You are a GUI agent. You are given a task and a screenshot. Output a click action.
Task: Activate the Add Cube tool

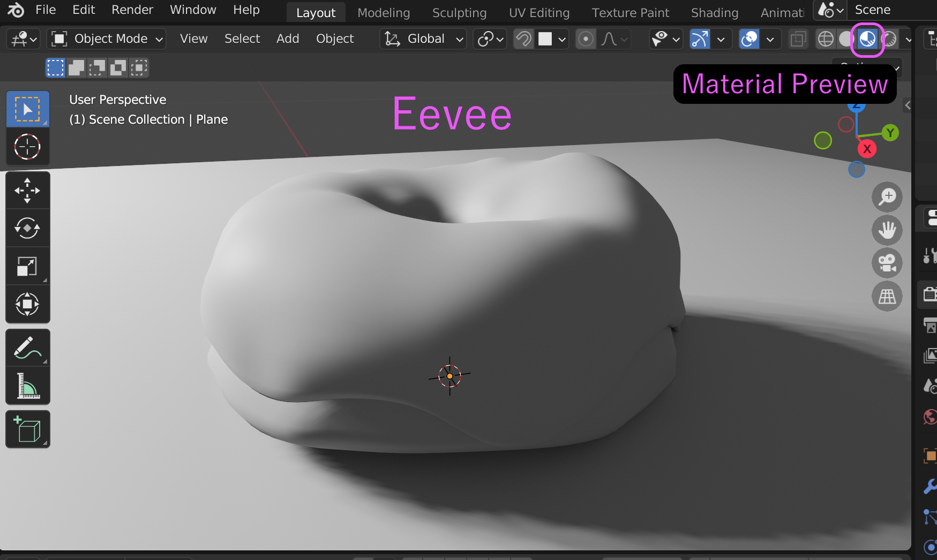[x=27, y=429]
